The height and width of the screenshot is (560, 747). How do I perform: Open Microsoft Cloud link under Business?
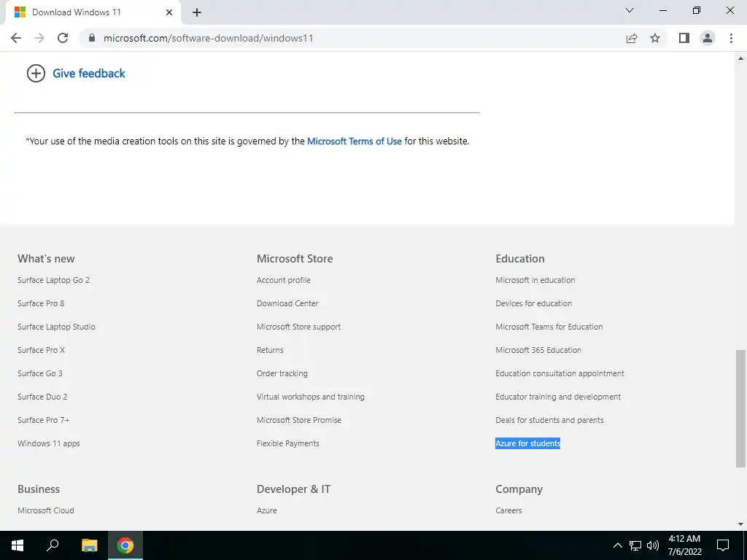(x=46, y=510)
